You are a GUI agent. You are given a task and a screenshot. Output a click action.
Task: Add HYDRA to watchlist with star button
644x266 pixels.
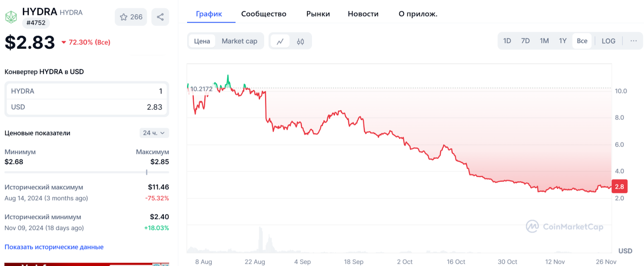(x=131, y=17)
